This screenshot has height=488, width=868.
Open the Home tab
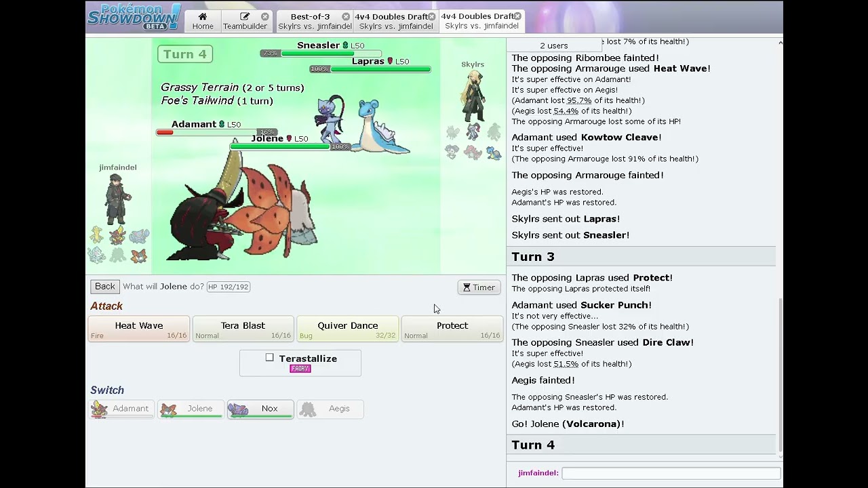coord(202,20)
